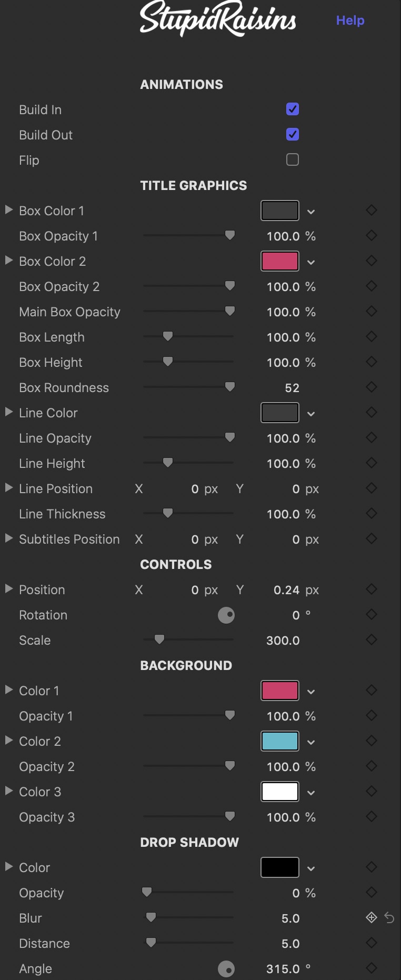Expand the Subtitles Position disclosure triangle
Screen dimensions: 401x980
coord(8,538)
